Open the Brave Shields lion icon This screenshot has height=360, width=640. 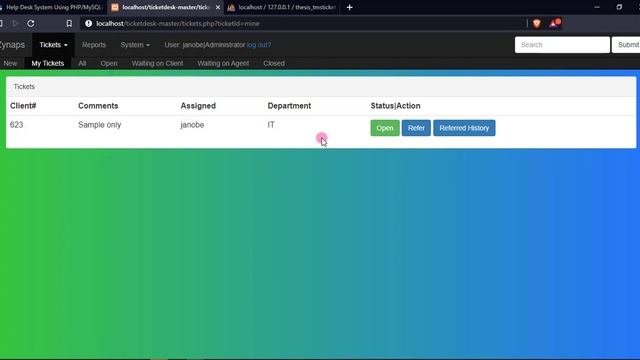[537, 23]
